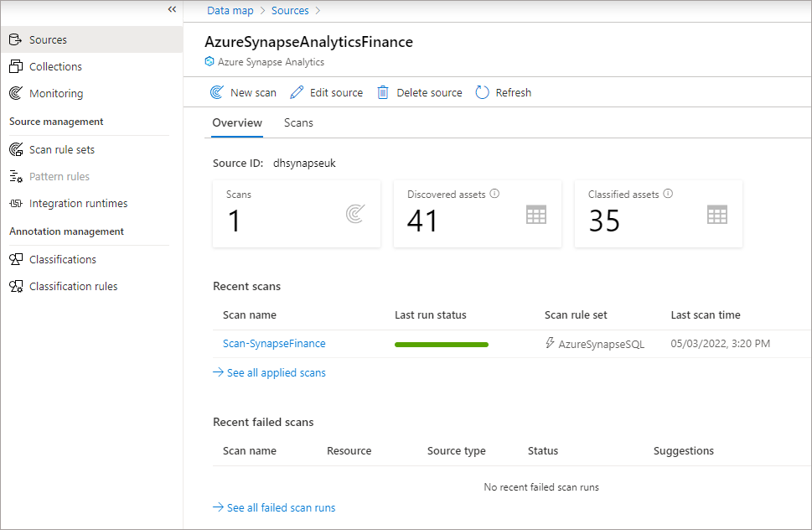Click the New scan icon
The width and height of the screenshot is (812, 530).
point(216,92)
